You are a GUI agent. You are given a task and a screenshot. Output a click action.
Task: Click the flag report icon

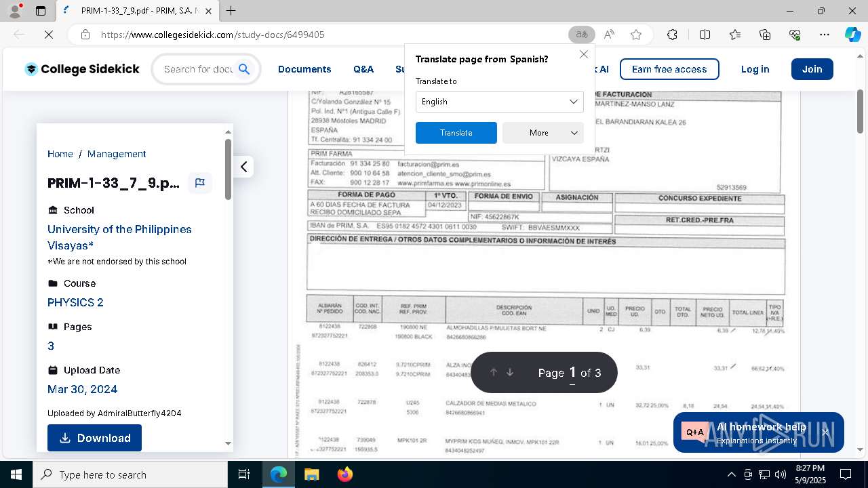coord(200,183)
